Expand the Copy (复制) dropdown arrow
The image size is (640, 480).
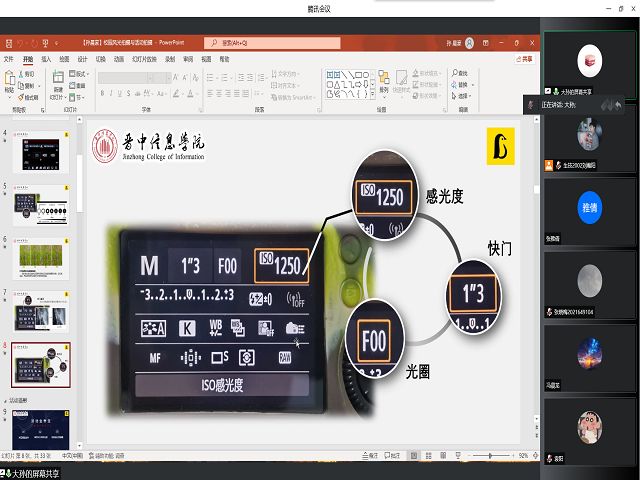click(x=40, y=86)
